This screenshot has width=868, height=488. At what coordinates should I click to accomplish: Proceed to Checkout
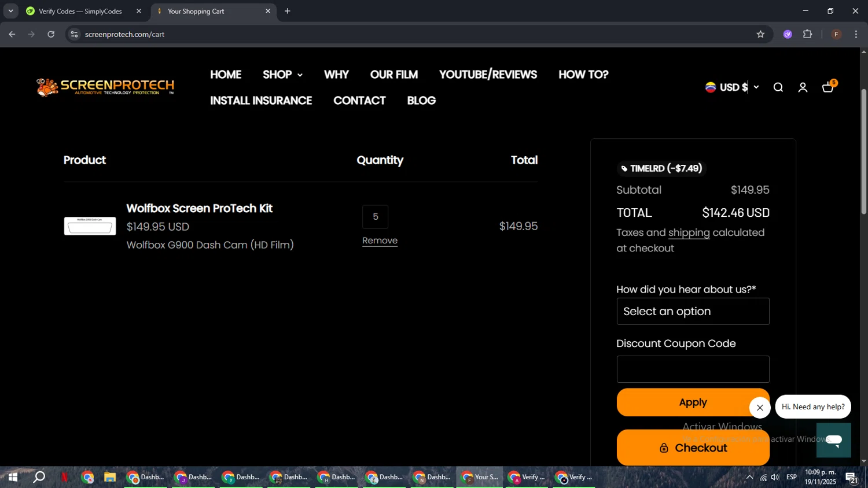[693, 448]
